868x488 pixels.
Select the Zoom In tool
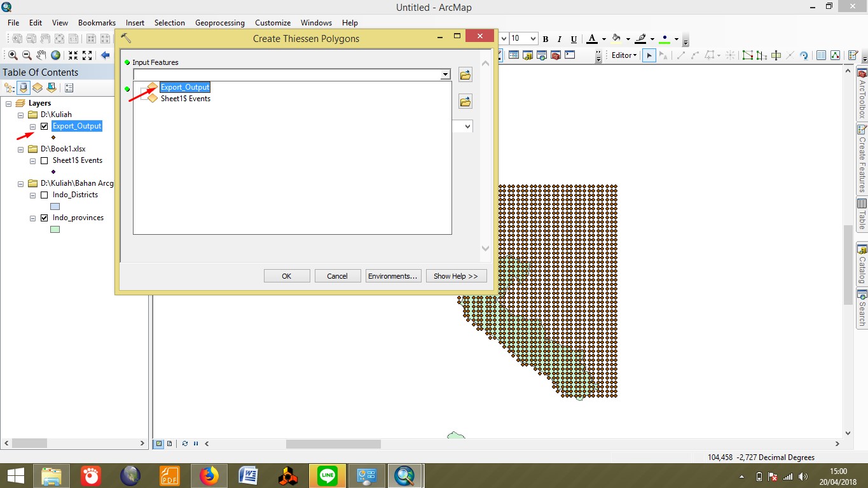tap(13, 55)
